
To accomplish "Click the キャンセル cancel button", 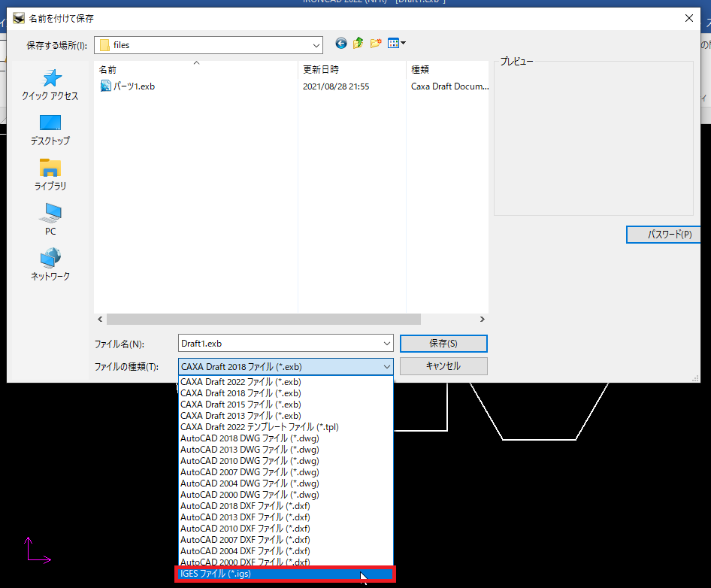I will click(443, 366).
